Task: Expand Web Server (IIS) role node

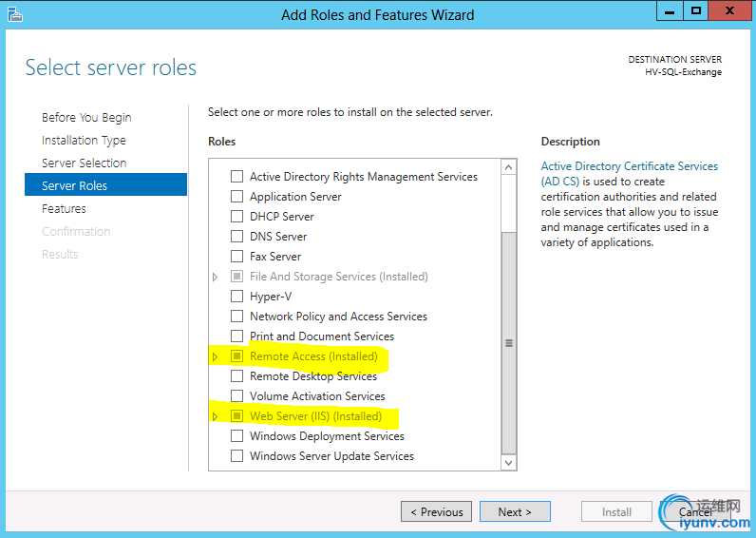Action: (x=216, y=416)
